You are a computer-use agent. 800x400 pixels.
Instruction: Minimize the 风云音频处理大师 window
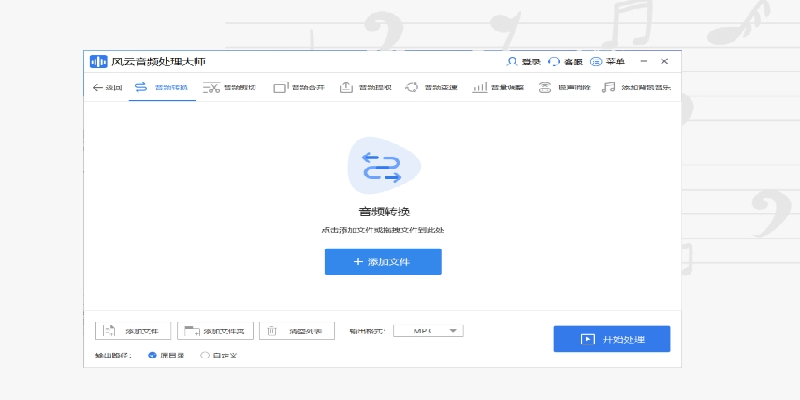point(644,61)
